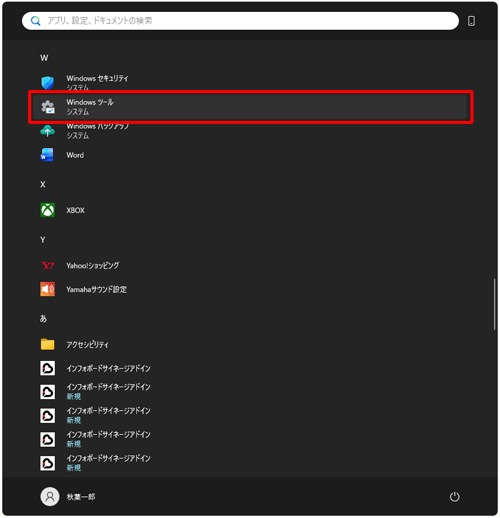
Task: Open Yahoo!ショッピング app
Action: click(249, 266)
